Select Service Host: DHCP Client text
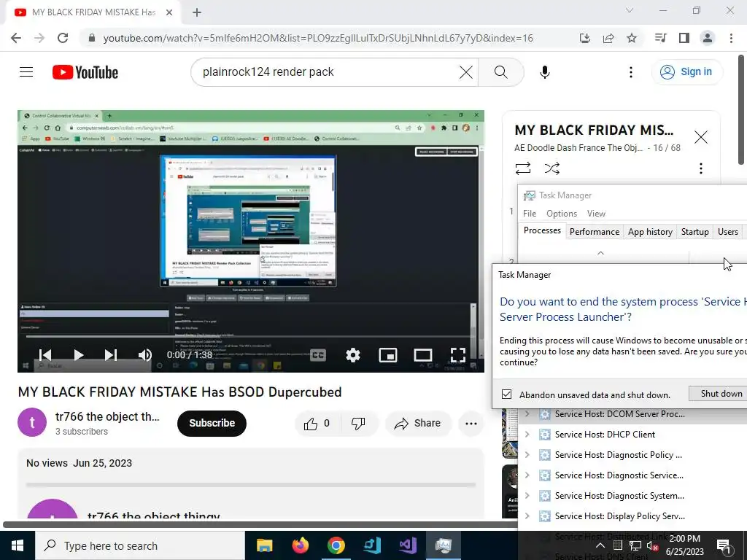 [605, 435]
